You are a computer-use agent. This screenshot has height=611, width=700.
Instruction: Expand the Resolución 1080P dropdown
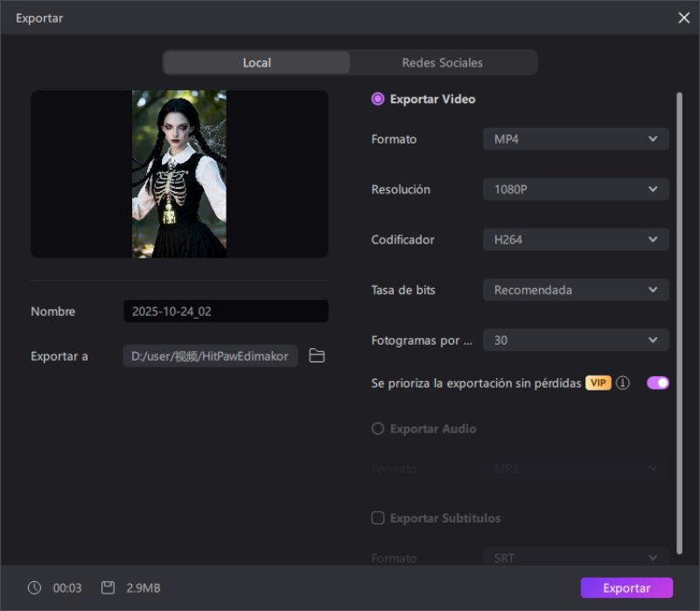(575, 189)
